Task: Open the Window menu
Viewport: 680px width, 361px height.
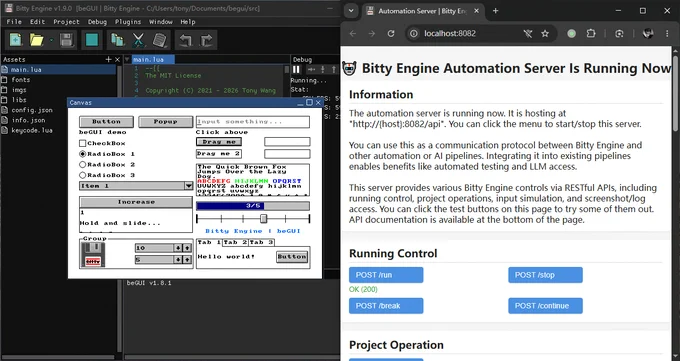Action: [x=160, y=22]
